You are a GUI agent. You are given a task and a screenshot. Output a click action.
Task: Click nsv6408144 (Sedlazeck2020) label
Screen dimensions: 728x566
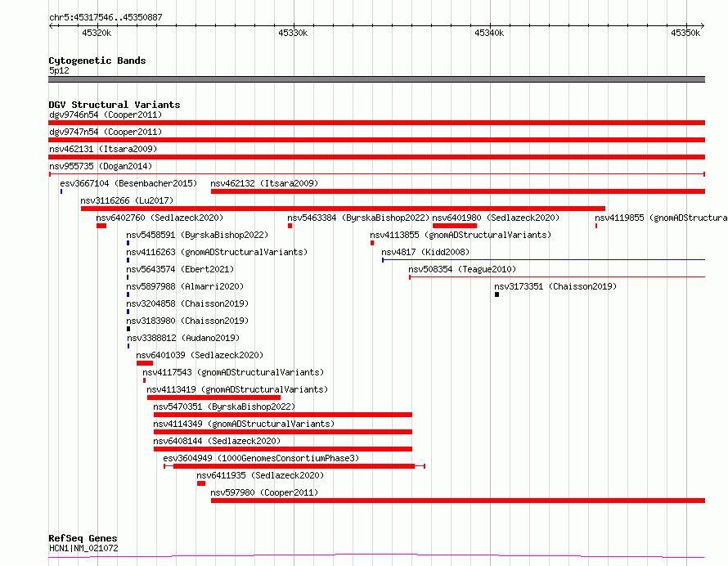click(217, 441)
